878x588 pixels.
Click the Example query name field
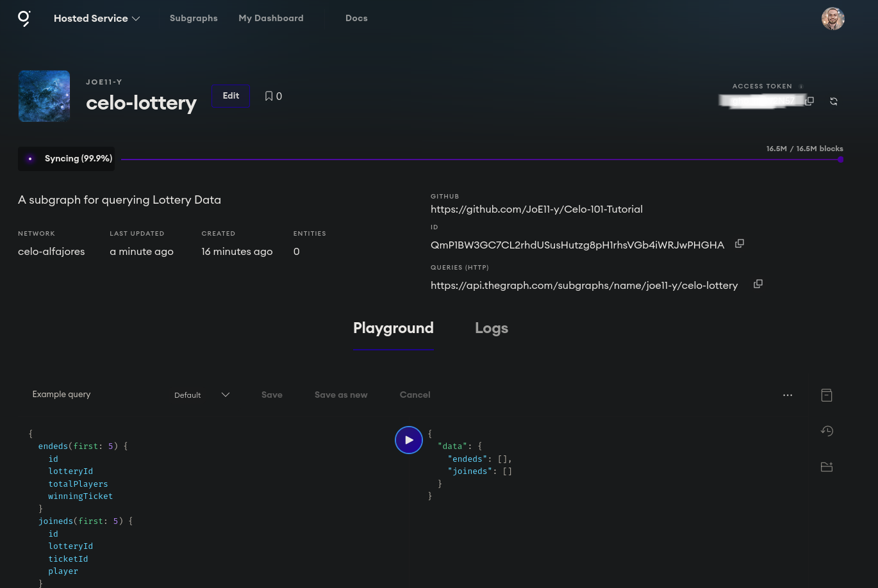(62, 395)
